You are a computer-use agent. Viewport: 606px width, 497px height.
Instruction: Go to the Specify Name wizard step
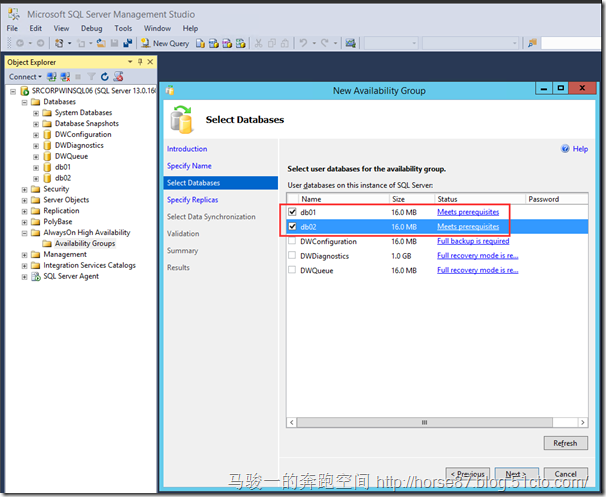tap(189, 166)
